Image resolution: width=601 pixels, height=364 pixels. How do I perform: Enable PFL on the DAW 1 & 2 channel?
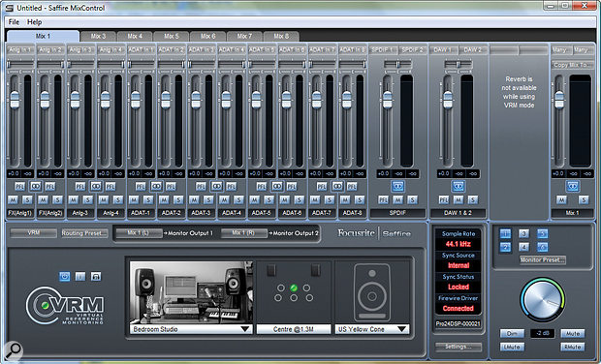[443, 199]
